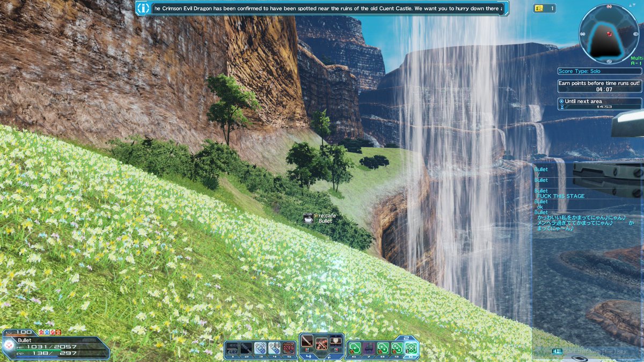The height and width of the screenshot is (362, 644).
Task: Activate the purple skill in hotbar slot 7
Action: [x=369, y=348]
